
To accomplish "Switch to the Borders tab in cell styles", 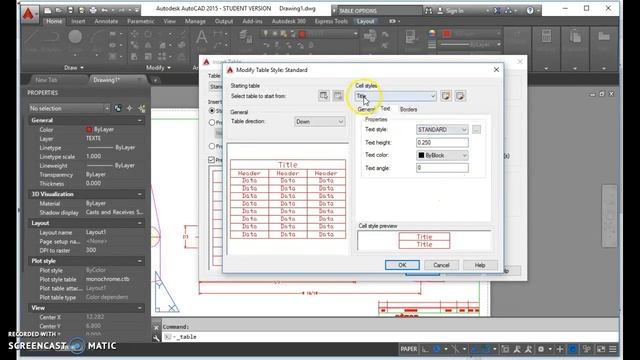I will (x=409, y=109).
